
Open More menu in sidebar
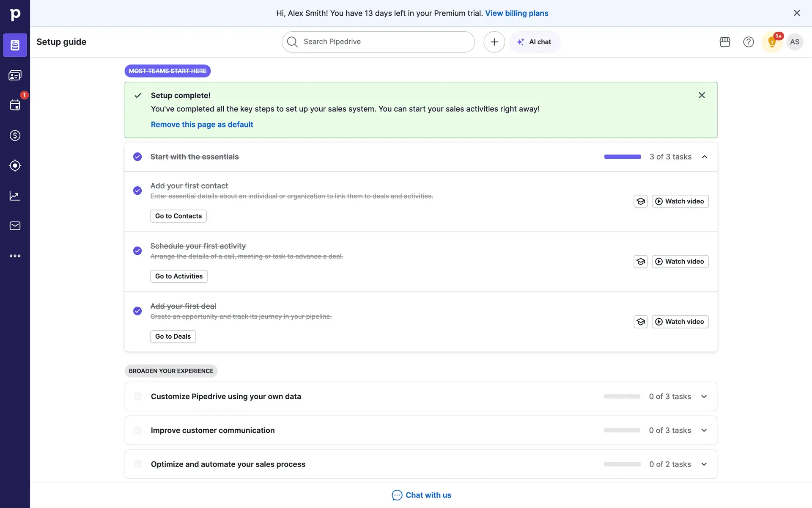pos(15,256)
